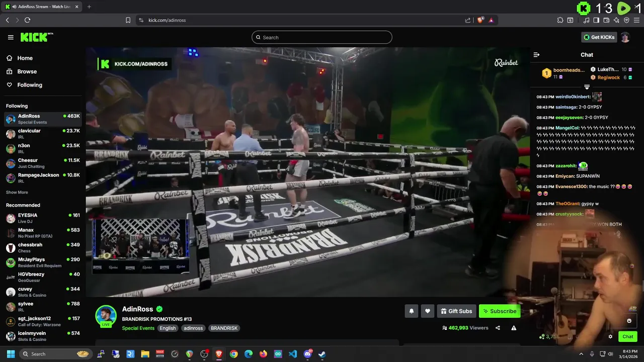The image size is (644, 362).
Task: Click the report warning triangle icon
Action: 514,328
